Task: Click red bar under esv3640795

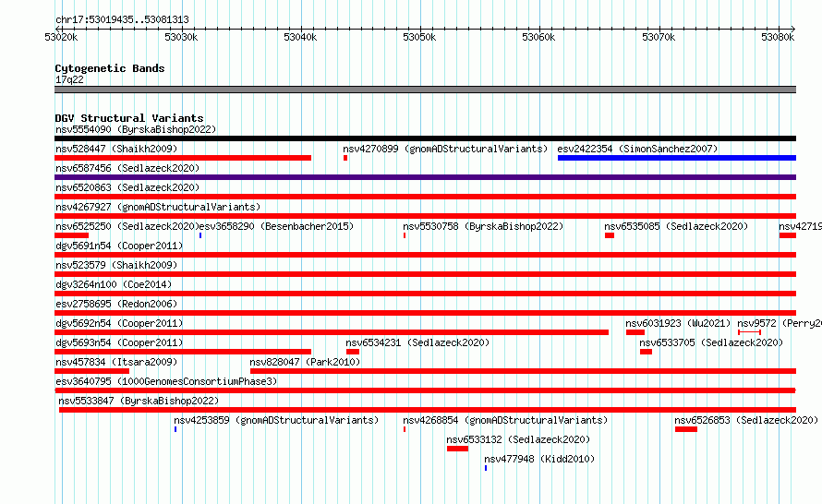Action: pos(425,390)
